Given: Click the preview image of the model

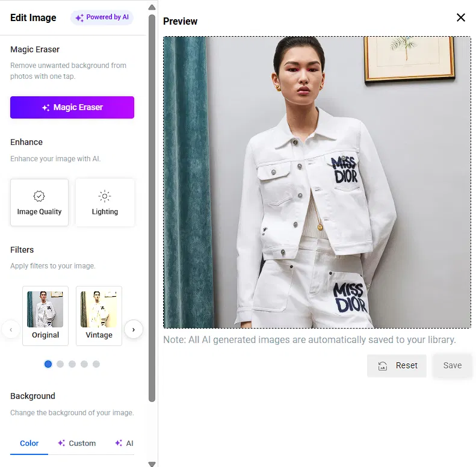Looking at the screenshot, I should point(317,182).
